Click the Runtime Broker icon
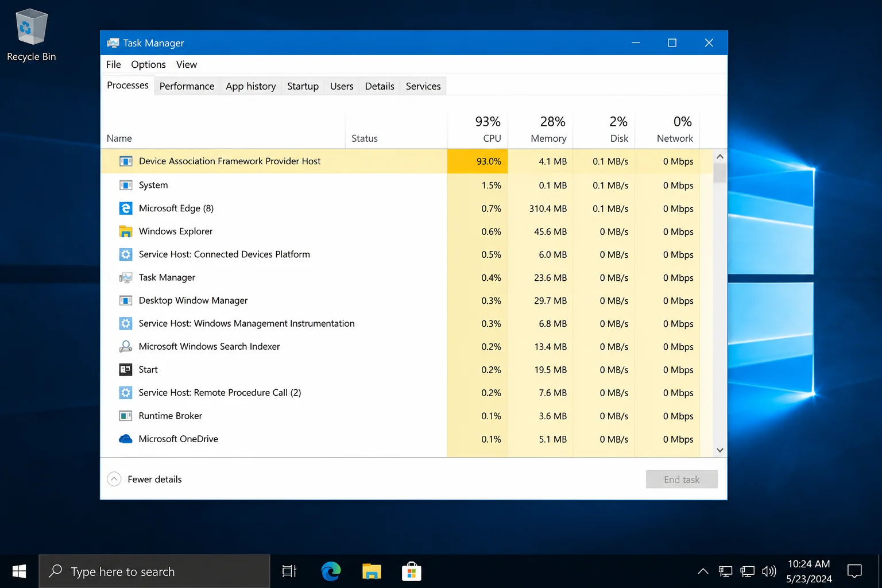Viewport: 882px width, 588px height. (x=126, y=416)
